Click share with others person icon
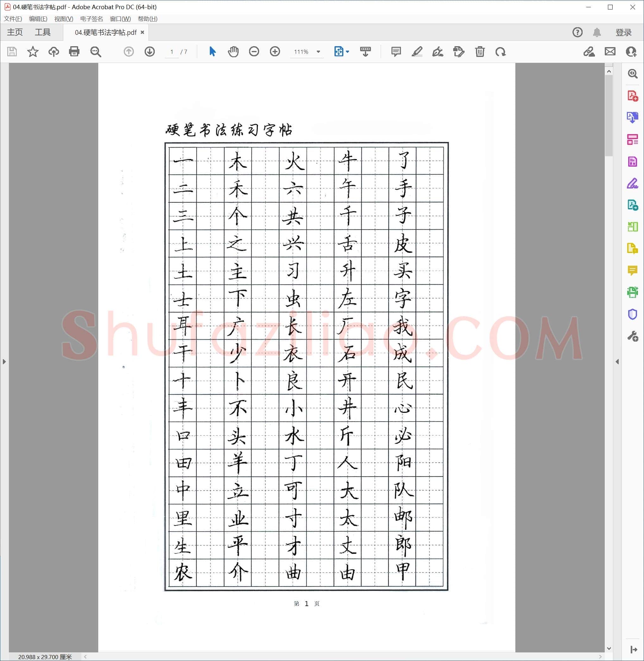Image resolution: width=644 pixels, height=661 pixels. point(631,52)
